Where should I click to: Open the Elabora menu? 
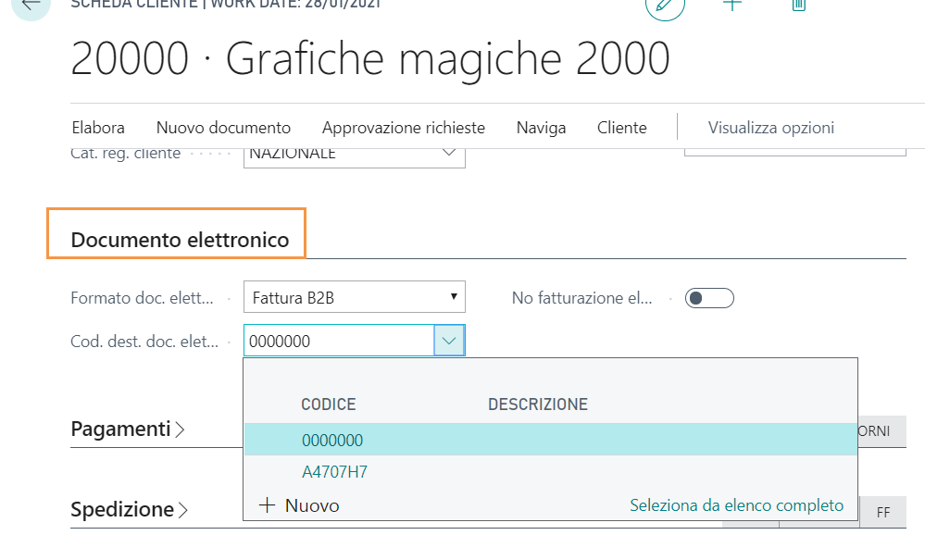pos(97,128)
